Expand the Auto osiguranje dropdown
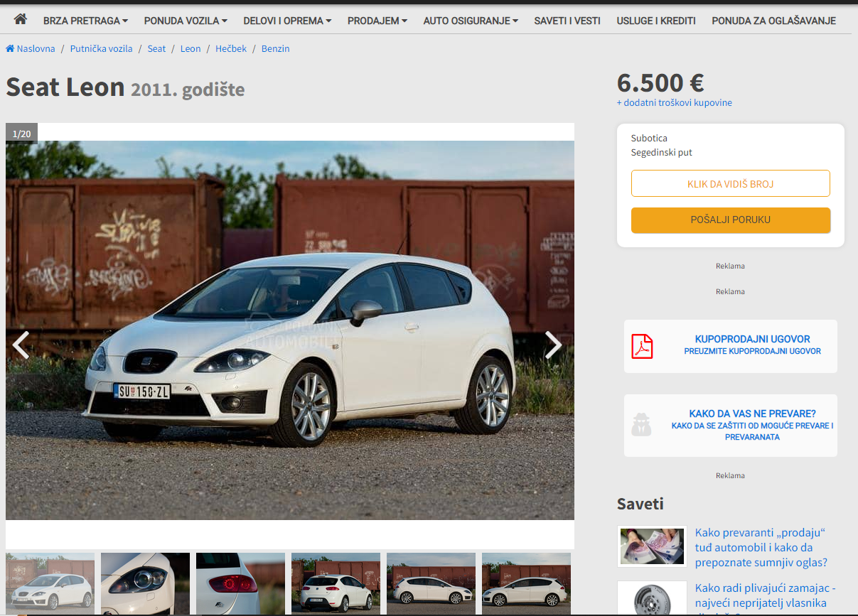 tap(471, 21)
